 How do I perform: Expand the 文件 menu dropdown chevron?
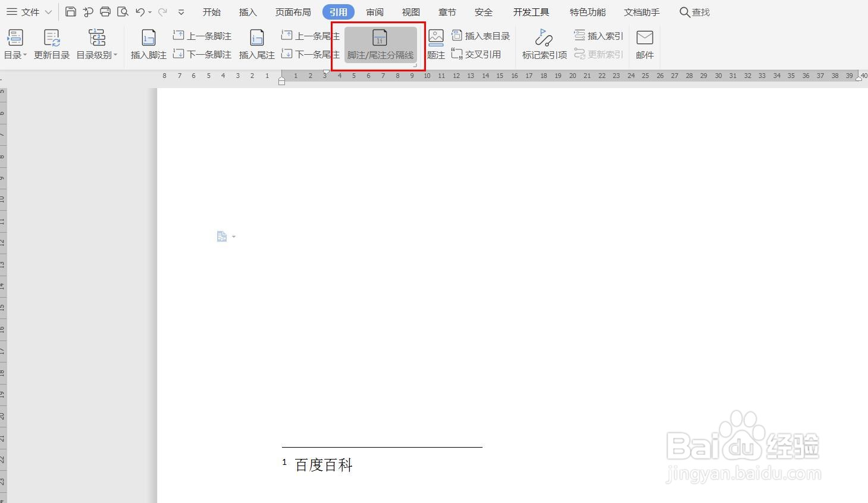click(48, 12)
